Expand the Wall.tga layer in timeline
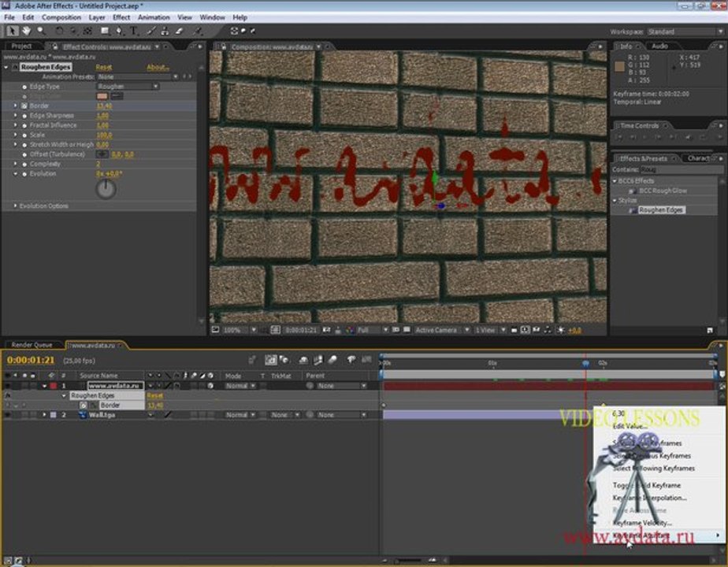This screenshot has width=728, height=567. (x=45, y=415)
